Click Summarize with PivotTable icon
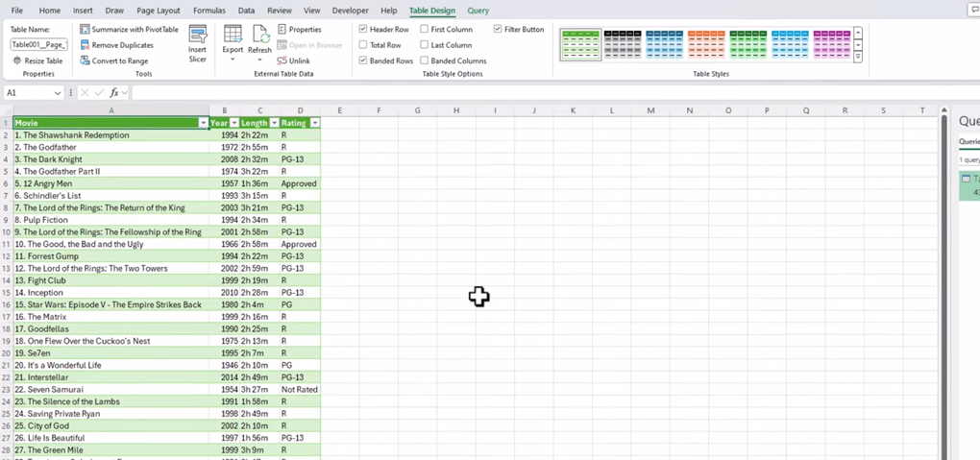Viewport: 980px width, 460px height. [86, 30]
